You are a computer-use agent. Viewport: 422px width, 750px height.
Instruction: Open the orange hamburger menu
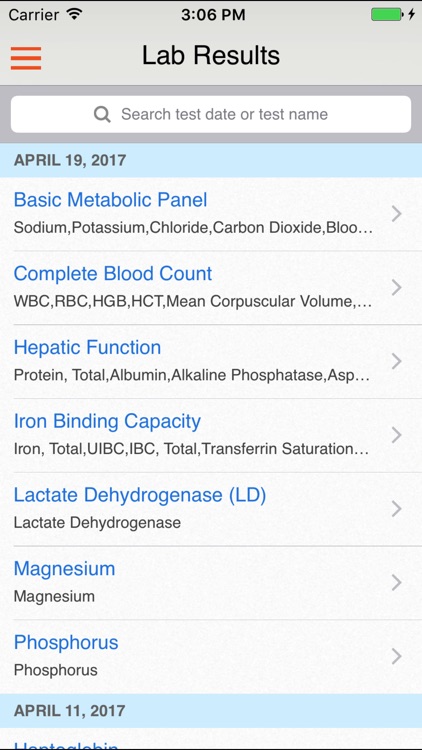pyautogui.click(x=26, y=58)
